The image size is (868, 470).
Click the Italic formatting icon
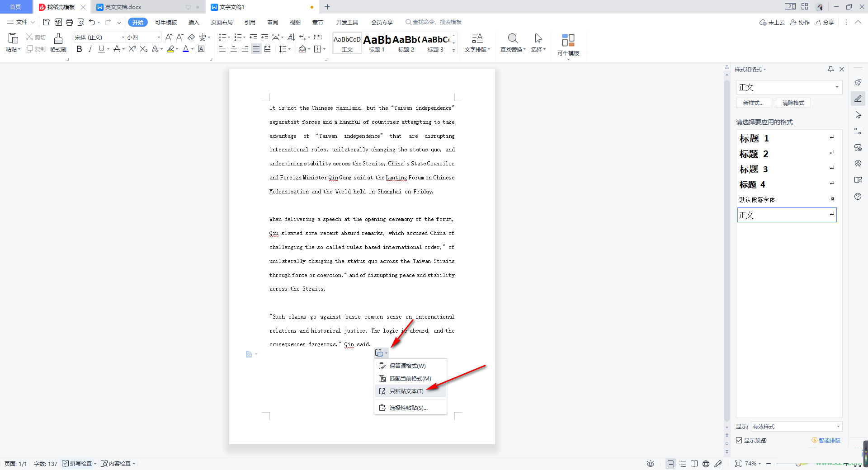coord(90,49)
